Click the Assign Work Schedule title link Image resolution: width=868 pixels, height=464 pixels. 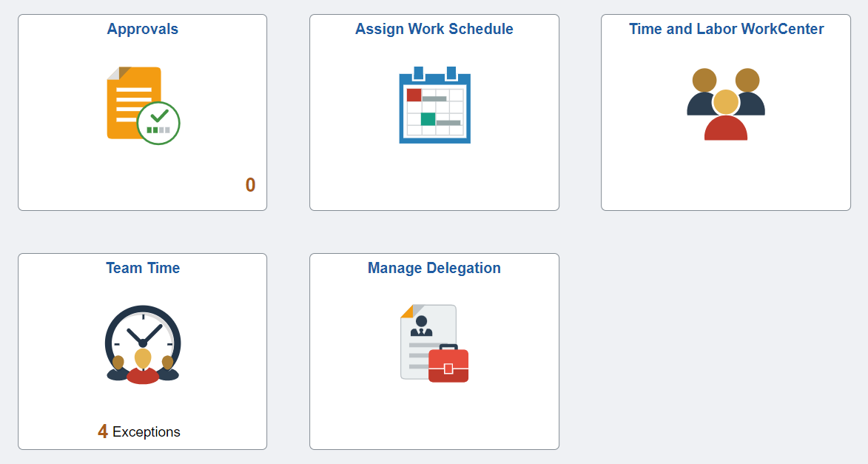[x=434, y=29]
